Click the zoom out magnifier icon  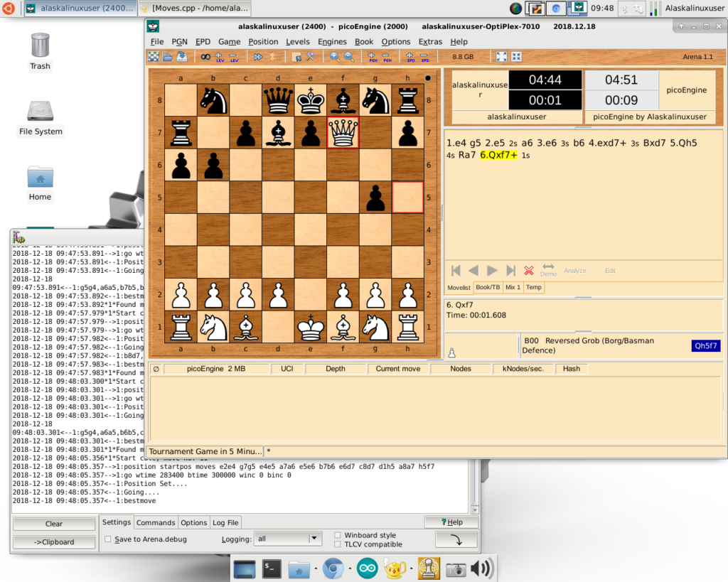(x=349, y=56)
